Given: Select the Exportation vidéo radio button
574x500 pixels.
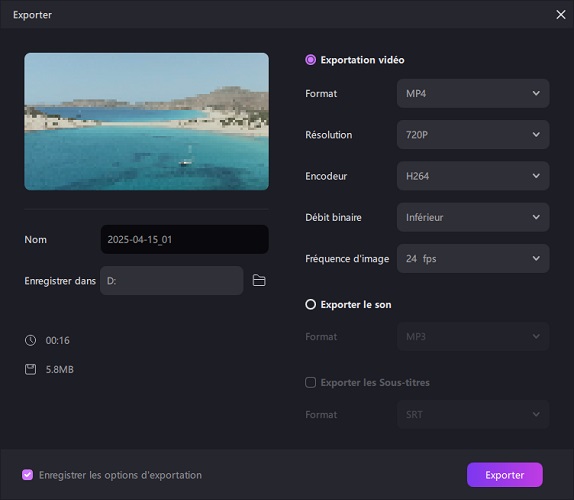Looking at the screenshot, I should pos(310,60).
